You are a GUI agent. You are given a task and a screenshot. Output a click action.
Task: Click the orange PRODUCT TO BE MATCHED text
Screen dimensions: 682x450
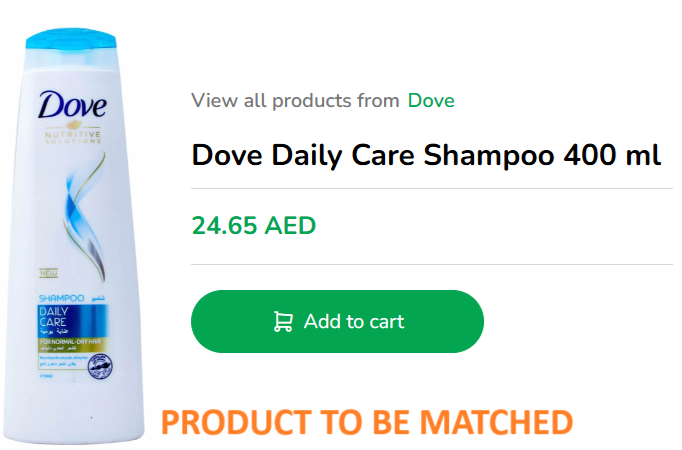[x=367, y=422]
